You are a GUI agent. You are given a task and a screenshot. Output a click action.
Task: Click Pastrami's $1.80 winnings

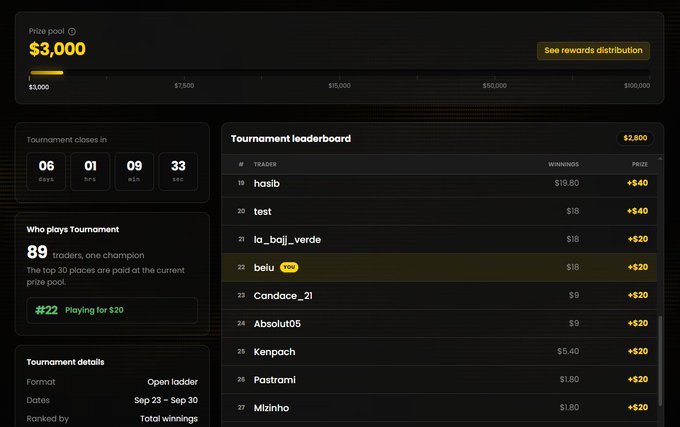[x=569, y=379]
